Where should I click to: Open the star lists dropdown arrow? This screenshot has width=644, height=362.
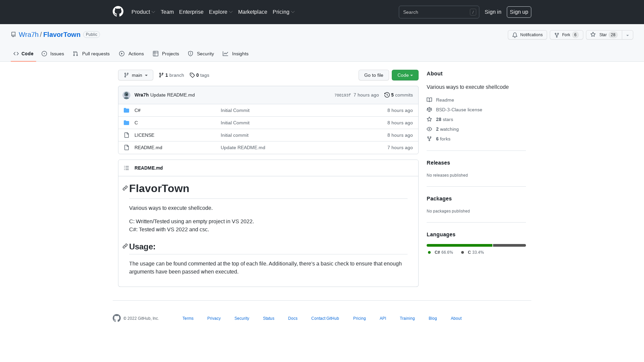coord(628,35)
